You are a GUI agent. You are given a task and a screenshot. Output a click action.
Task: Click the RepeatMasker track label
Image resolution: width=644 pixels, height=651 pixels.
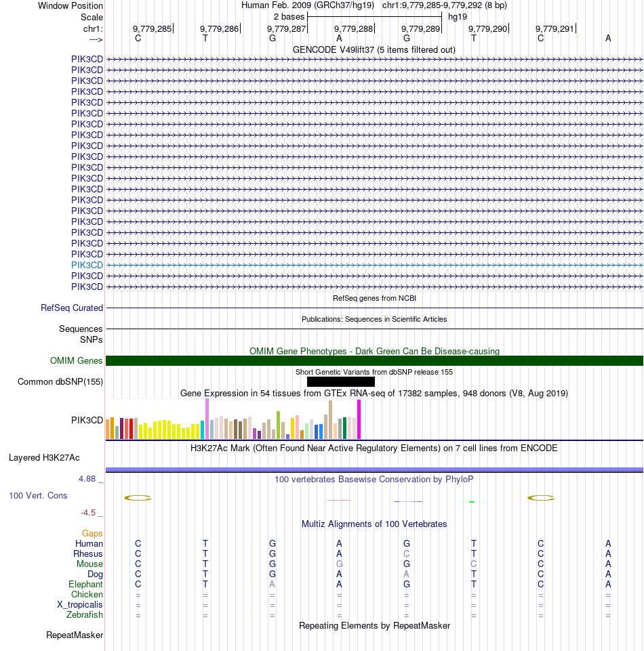click(x=75, y=635)
